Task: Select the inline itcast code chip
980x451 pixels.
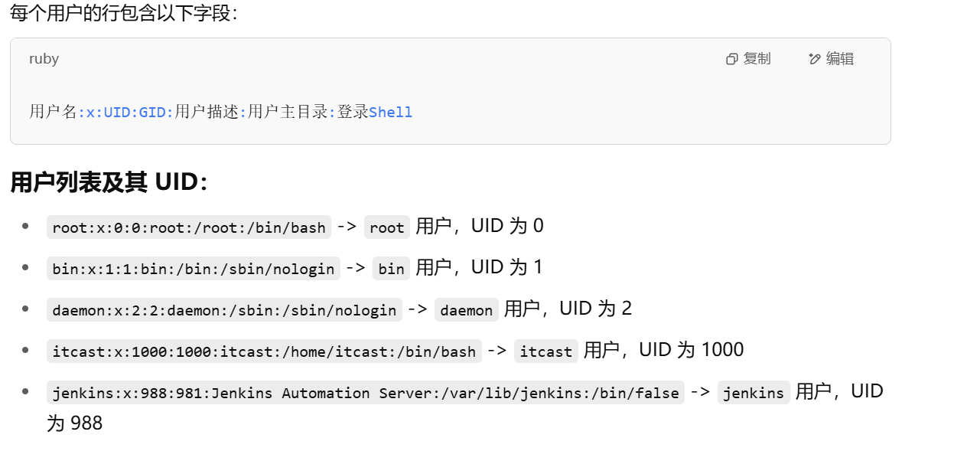Action: click(x=545, y=351)
